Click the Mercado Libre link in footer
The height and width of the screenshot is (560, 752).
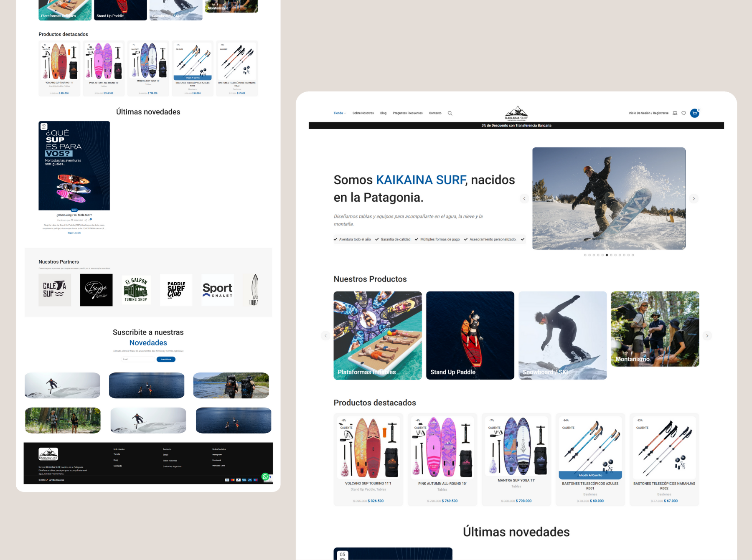[x=219, y=466]
